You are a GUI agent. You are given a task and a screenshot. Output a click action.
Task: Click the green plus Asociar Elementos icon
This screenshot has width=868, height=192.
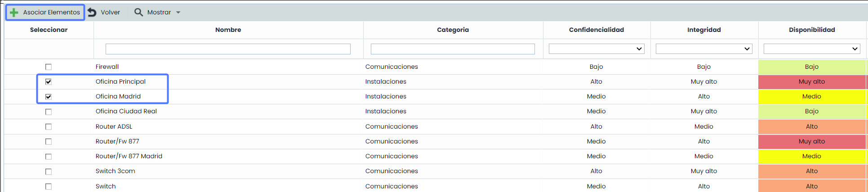pyautogui.click(x=14, y=13)
